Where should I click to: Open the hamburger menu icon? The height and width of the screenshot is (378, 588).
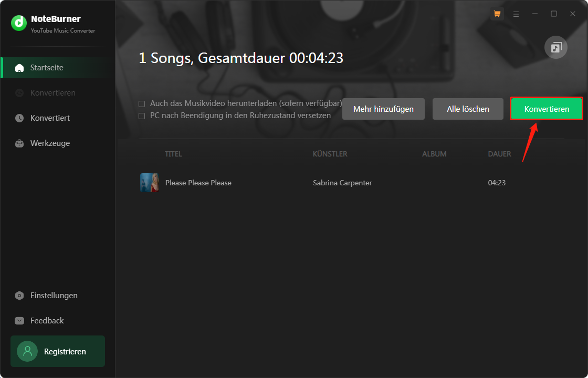(x=516, y=14)
